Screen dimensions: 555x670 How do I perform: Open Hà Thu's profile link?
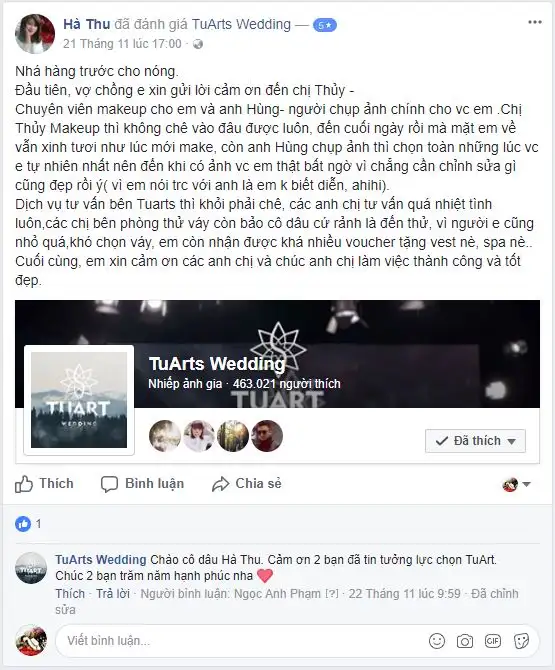coord(87,24)
